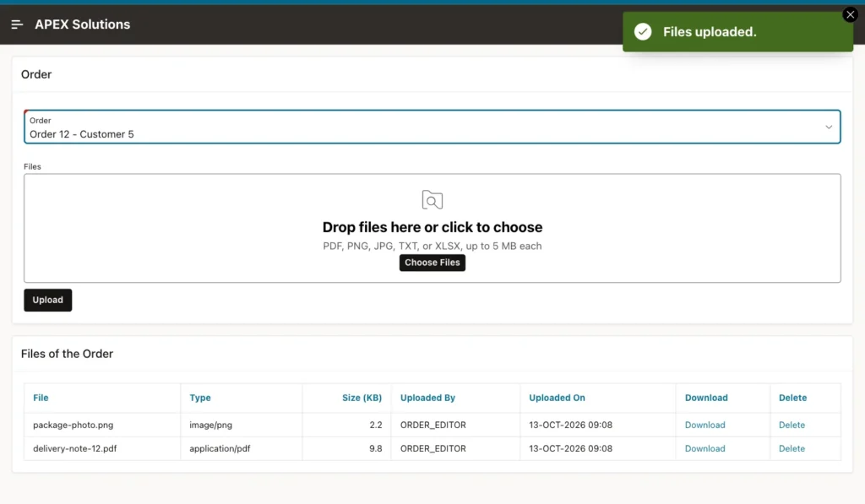
Task: Click the 'Files uploaded.' message text
Action: click(710, 32)
